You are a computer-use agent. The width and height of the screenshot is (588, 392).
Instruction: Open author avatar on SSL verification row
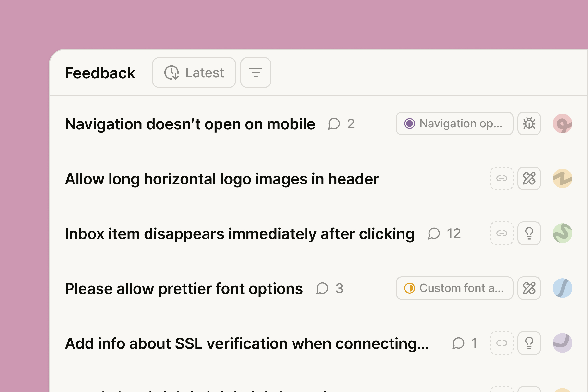coord(563,343)
